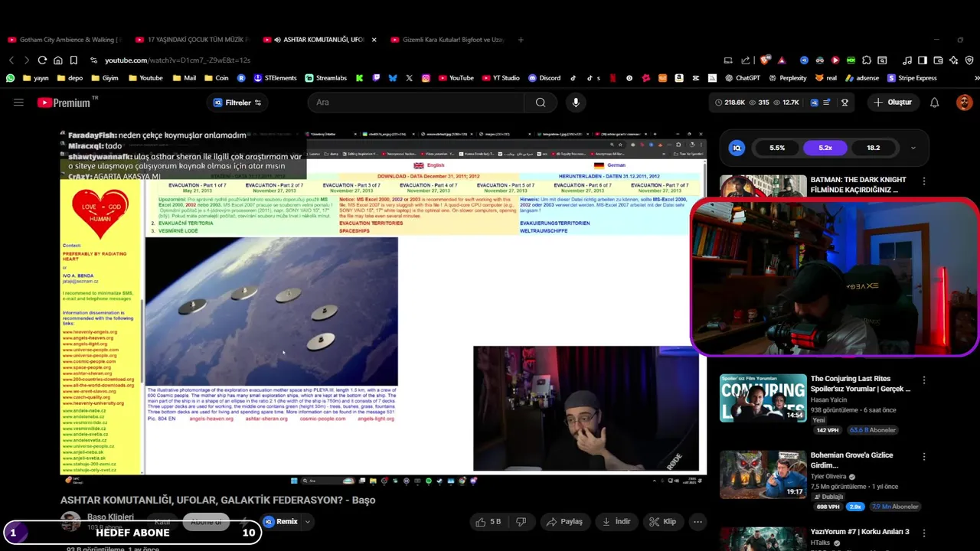Open browser extensions puzzle icon

[x=867, y=60]
